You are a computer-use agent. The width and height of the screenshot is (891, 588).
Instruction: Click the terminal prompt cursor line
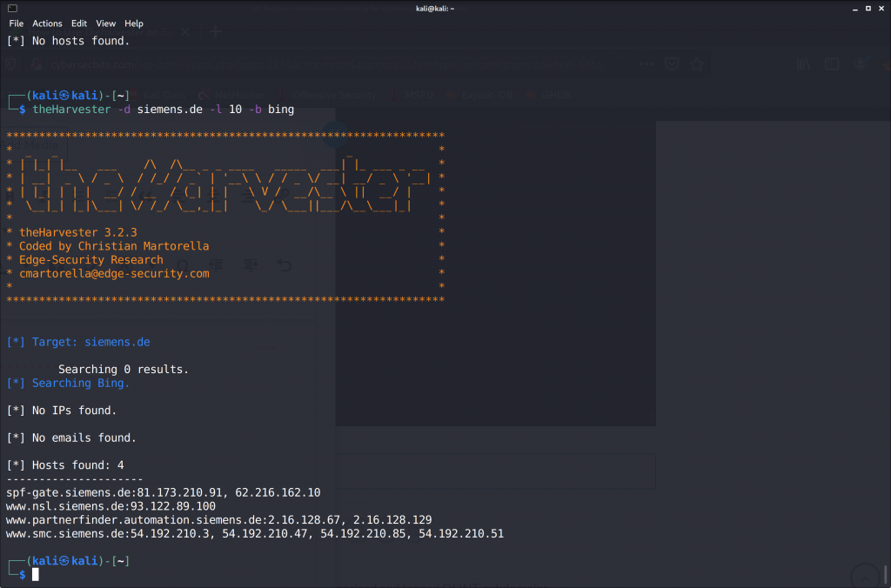click(35, 573)
